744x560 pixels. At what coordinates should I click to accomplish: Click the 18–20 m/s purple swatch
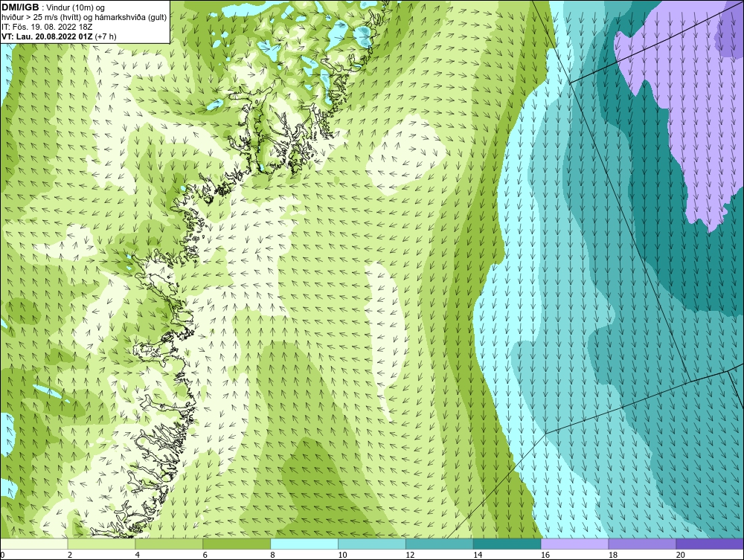click(643, 544)
